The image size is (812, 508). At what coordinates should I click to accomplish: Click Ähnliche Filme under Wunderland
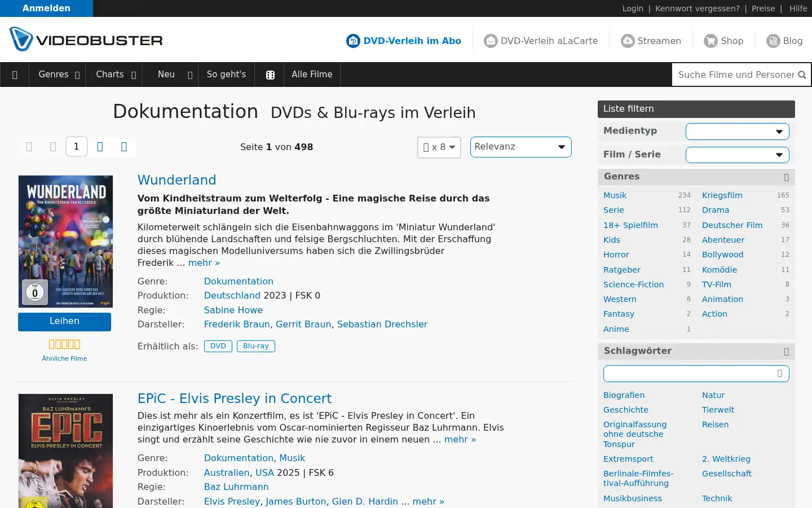64,358
